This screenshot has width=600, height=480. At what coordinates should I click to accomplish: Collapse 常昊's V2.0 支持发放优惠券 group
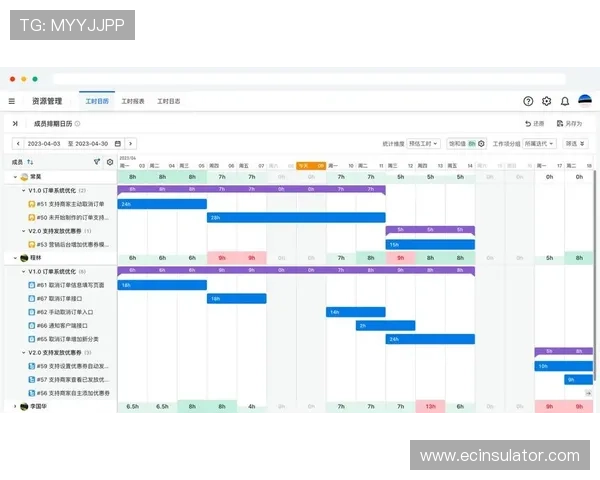(23, 231)
